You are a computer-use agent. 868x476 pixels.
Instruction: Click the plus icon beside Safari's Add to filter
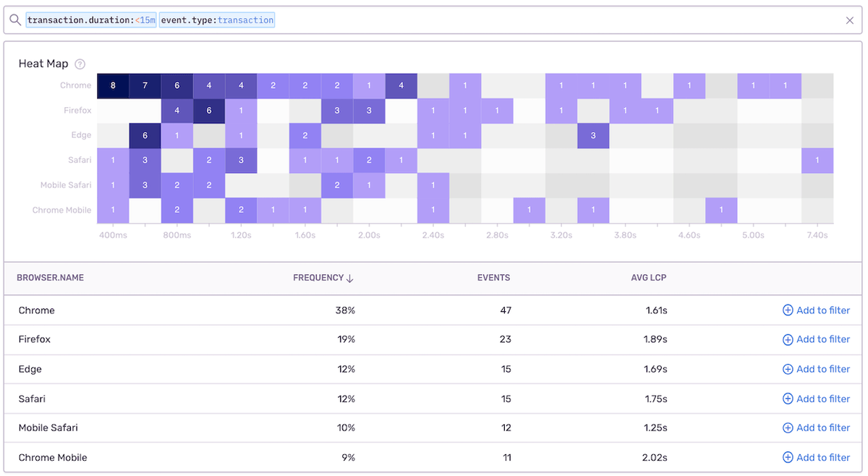(x=788, y=399)
